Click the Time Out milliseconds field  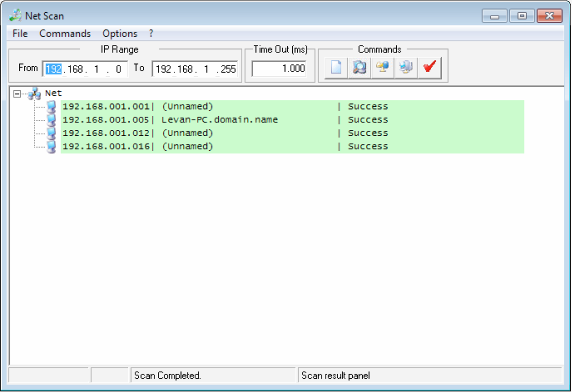tap(279, 68)
